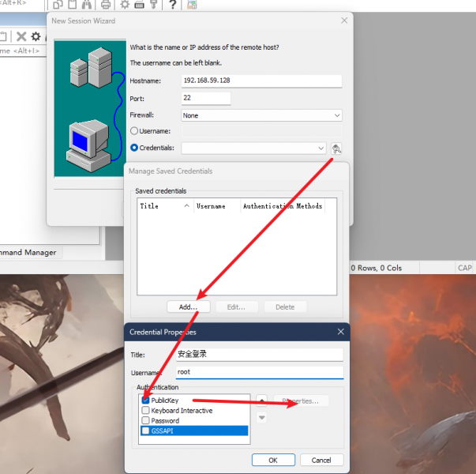Click Add... in Manage Saved Credentials
The image size is (476, 474).
coord(188,307)
